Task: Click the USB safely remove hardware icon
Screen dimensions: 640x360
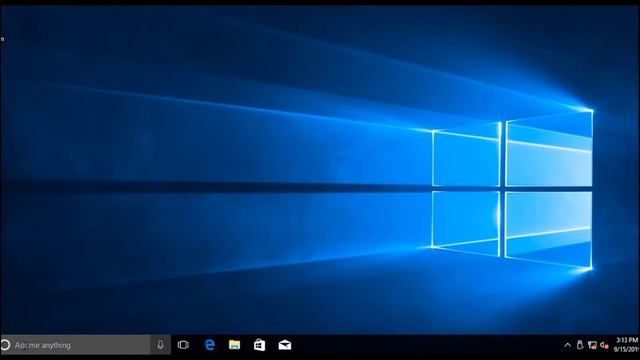Action: (580, 345)
